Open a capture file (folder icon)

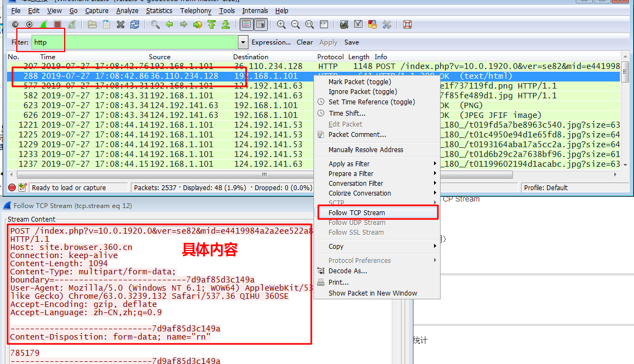click(92, 24)
